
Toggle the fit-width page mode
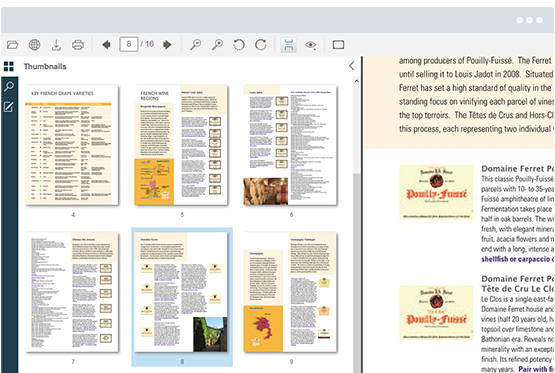coord(288,45)
